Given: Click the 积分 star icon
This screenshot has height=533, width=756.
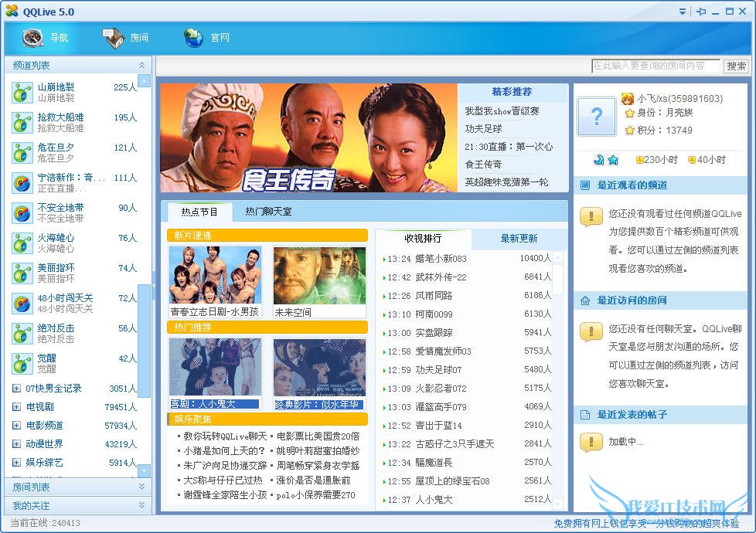Looking at the screenshot, I should (630, 131).
